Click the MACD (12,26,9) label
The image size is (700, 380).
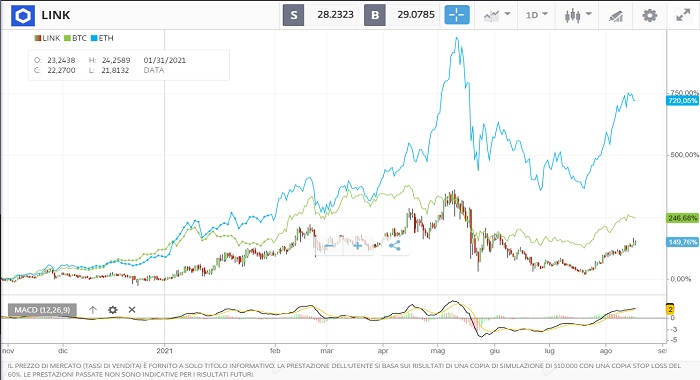(x=42, y=310)
